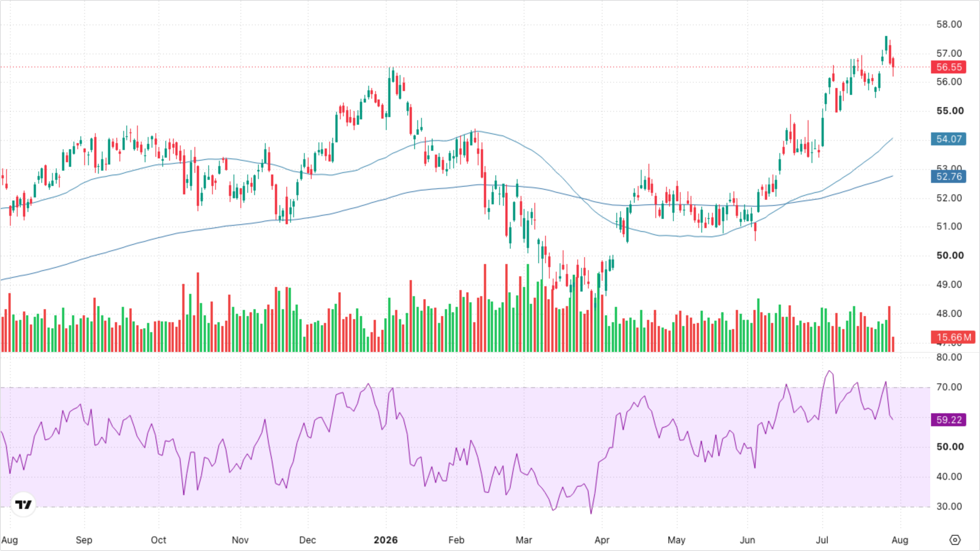The width and height of the screenshot is (980, 551).
Task: Select the red 15.66 M volume label
Action: [x=953, y=337]
